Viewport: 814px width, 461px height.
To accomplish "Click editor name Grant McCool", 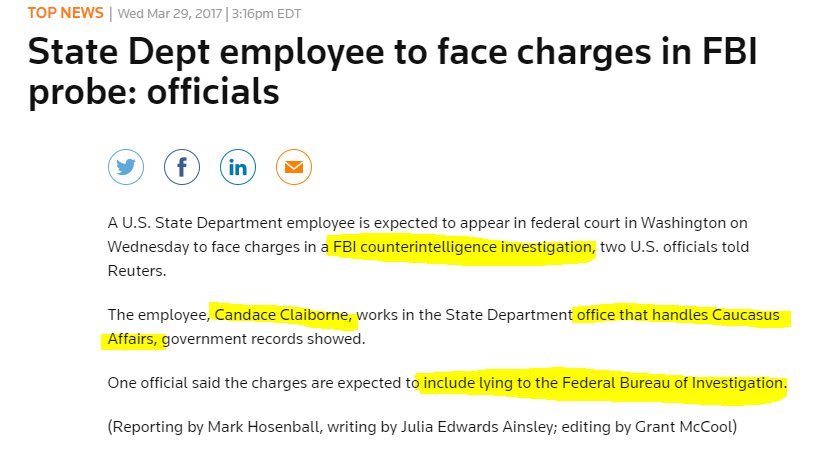I will coord(683,427).
